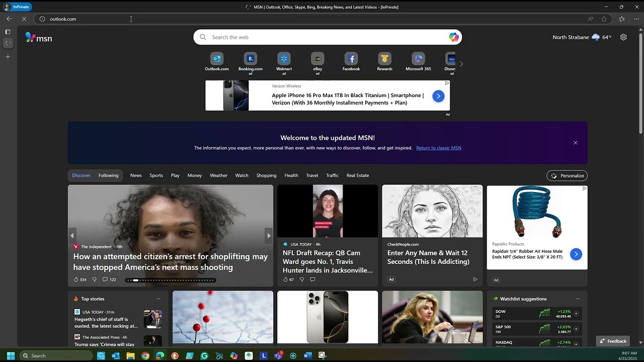Screen dimensions: 644x362
Task: Click the taskbar Search box
Action: pyautogui.click(x=56, y=355)
